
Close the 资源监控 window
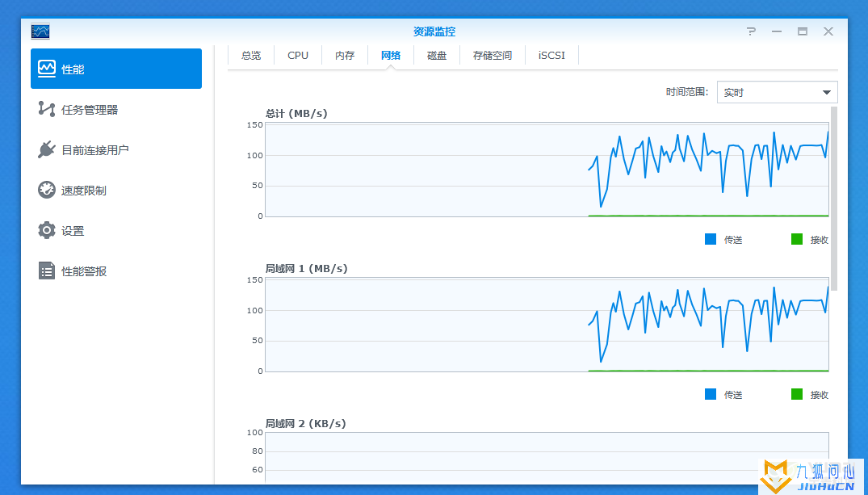point(828,31)
